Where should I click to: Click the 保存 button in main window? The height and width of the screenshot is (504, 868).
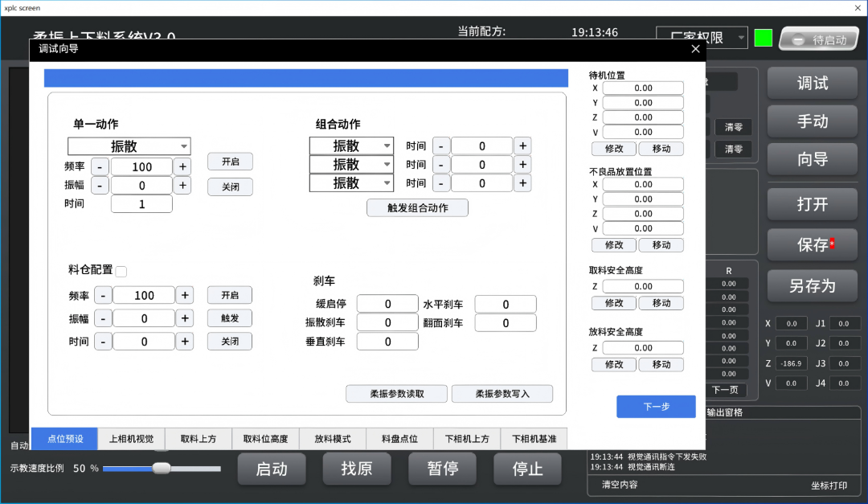[x=812, y=245]
